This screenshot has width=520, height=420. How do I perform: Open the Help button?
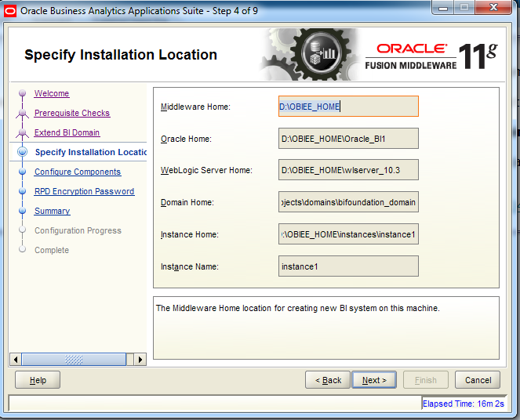click(38, 380)
